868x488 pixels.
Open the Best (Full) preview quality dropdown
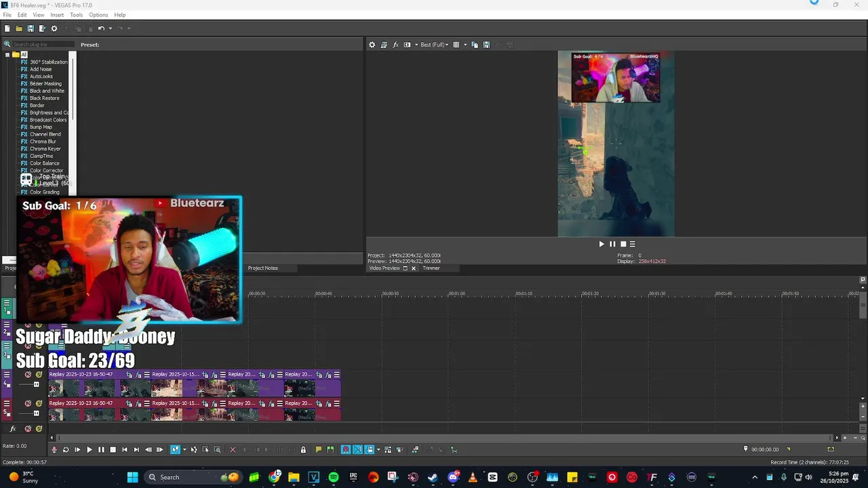coord(434,45)
